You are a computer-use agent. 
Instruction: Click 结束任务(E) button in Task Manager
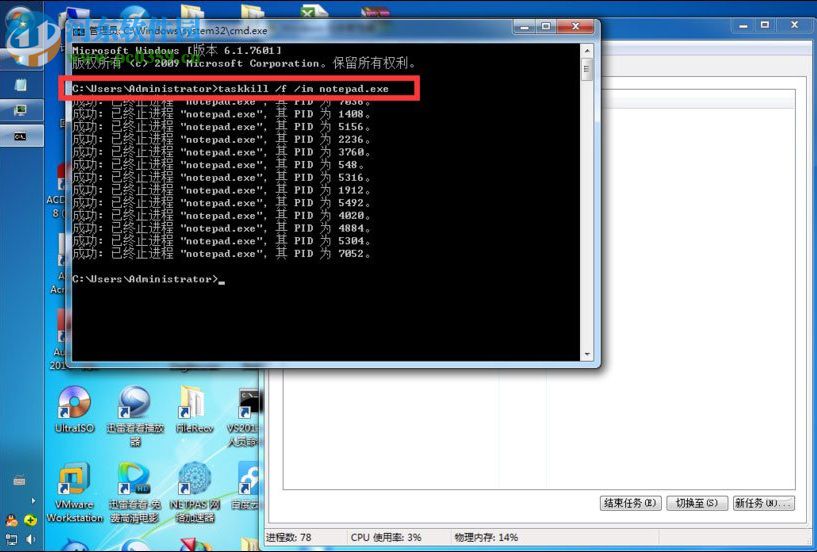(630, 504)
